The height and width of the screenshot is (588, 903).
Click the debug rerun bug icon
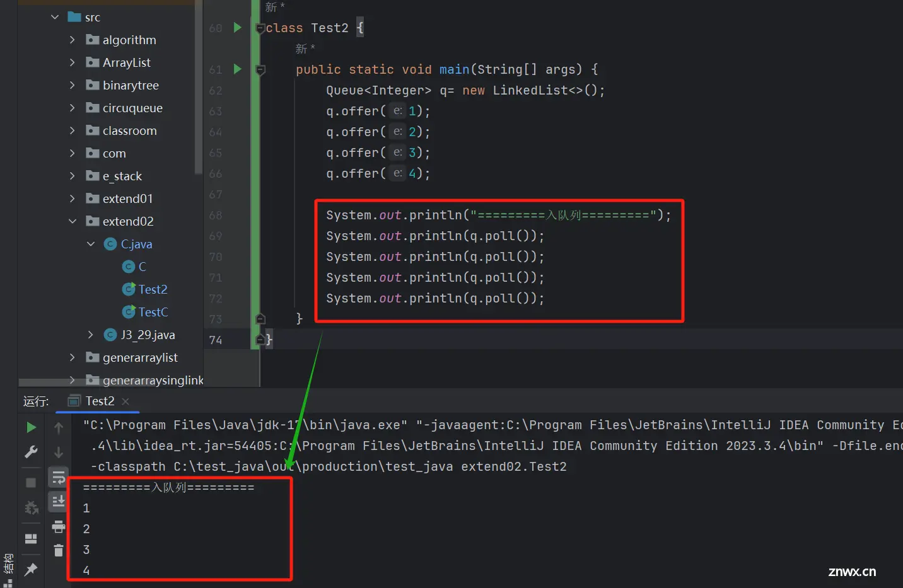(31, 508)
